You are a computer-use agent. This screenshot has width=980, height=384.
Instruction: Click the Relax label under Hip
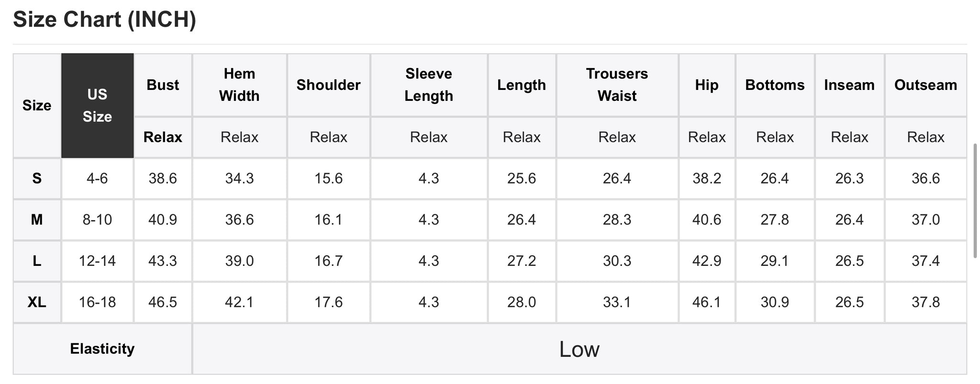tap(706, 137)
